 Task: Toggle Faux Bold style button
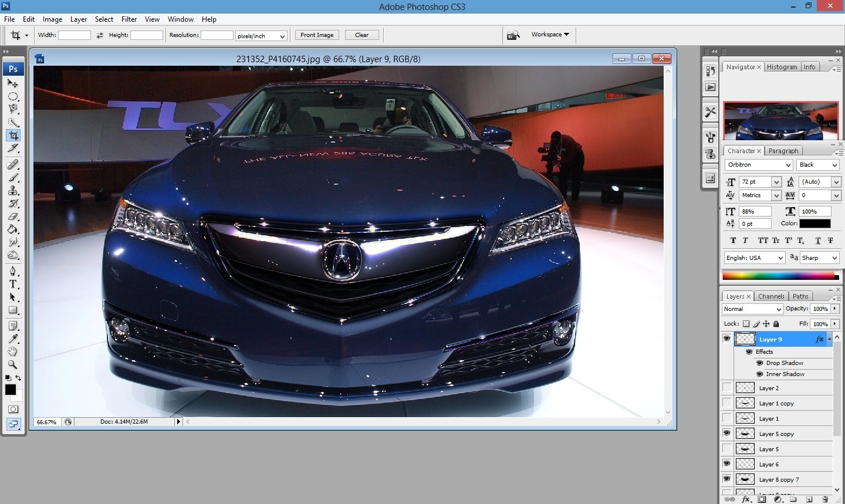click(733, 241)
